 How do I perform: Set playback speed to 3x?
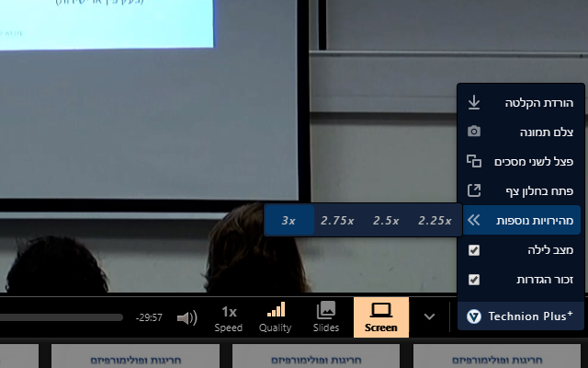click(288, 221)
